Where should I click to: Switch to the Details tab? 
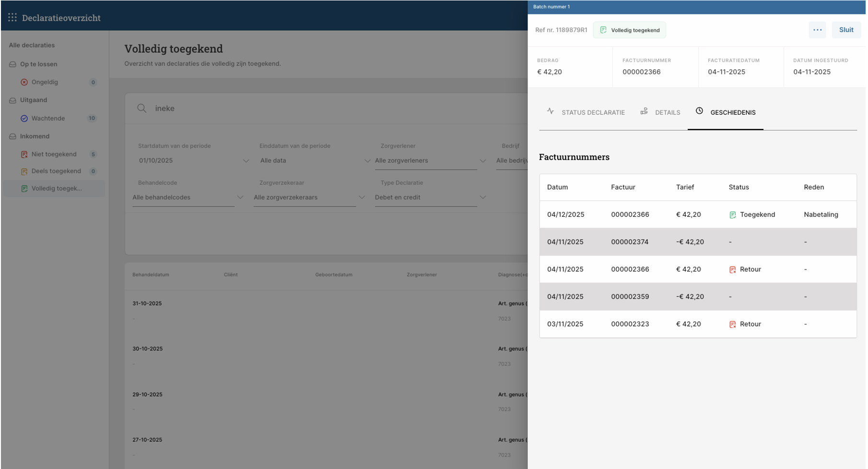click(x=661, y=112)
